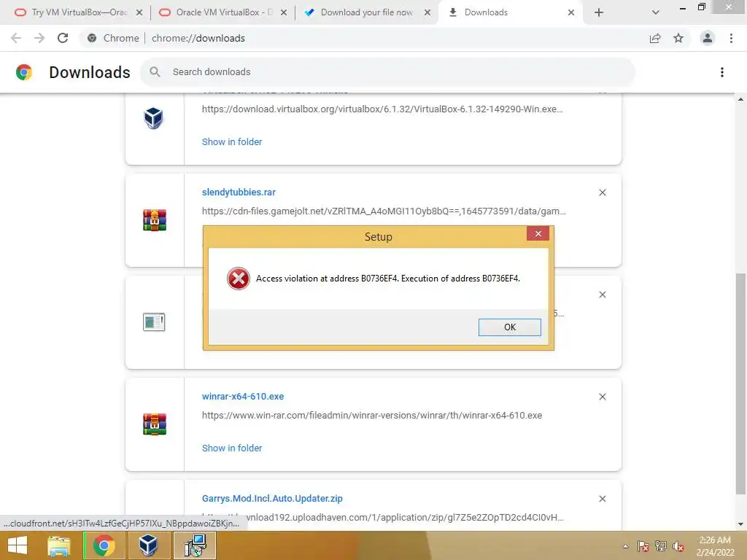747x560 pixels.
Task: Close the Download your file now tab
Action: [x=427, y=13]
